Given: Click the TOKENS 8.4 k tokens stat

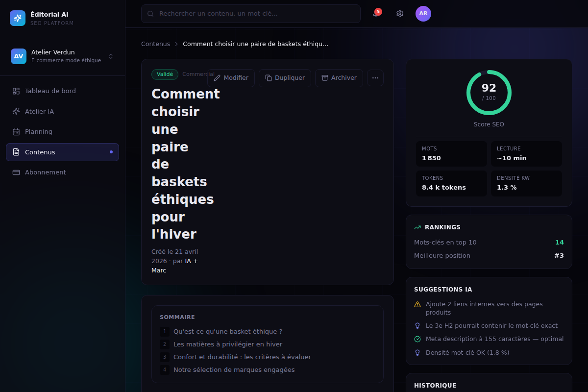Looking at the screenshot, I should point(451,183).
